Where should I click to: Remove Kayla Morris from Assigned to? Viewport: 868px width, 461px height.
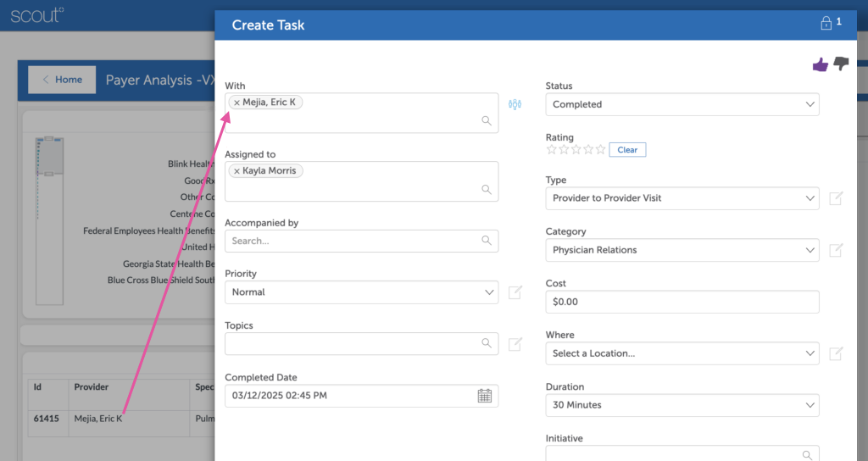click(236, 171)
